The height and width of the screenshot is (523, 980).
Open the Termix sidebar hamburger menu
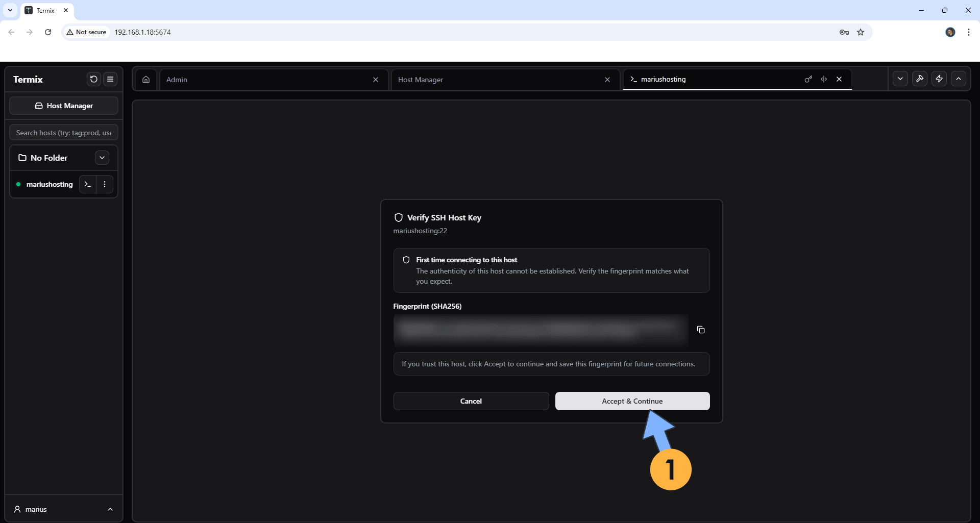coord(110,79)
